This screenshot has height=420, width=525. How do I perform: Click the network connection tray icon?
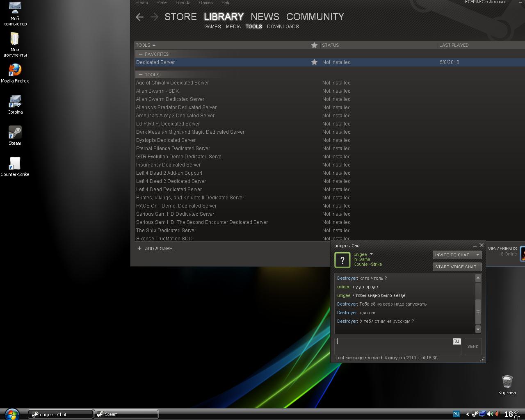(483, 414)
